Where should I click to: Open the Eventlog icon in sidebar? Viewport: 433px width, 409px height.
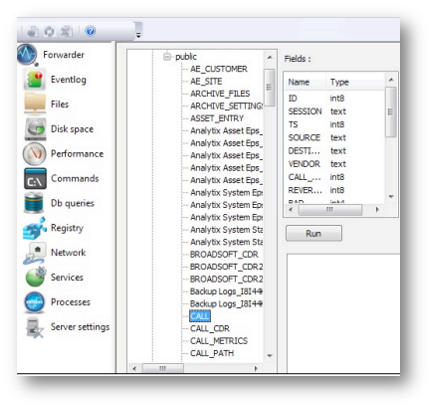pyautogui.click(x=34, y=80)
